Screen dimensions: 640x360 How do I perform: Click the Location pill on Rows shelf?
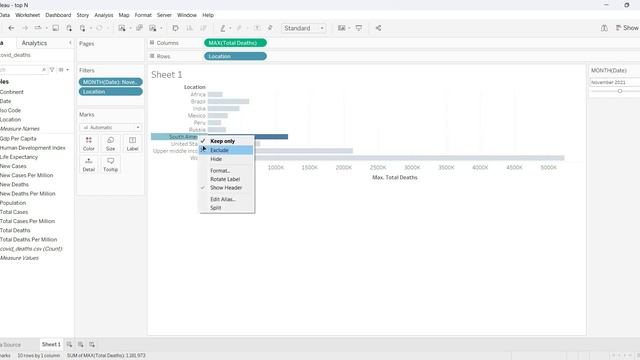tap(235, 56)
